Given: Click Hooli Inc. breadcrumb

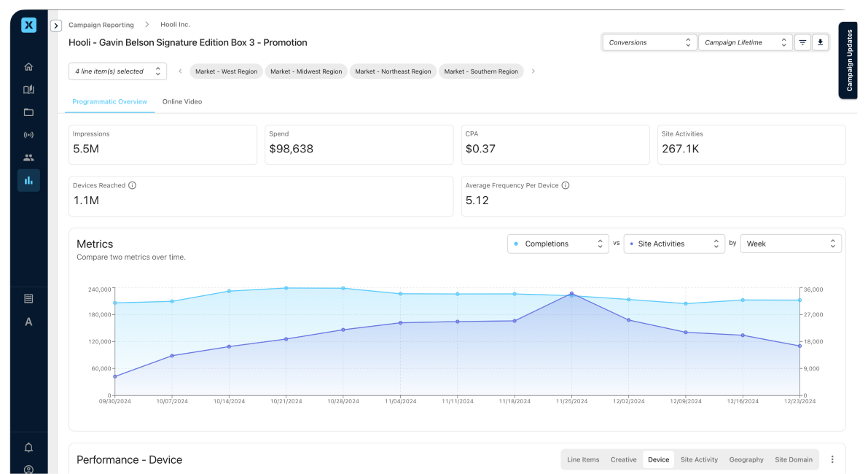Looking at the screenshot, I should coord(175,24).
